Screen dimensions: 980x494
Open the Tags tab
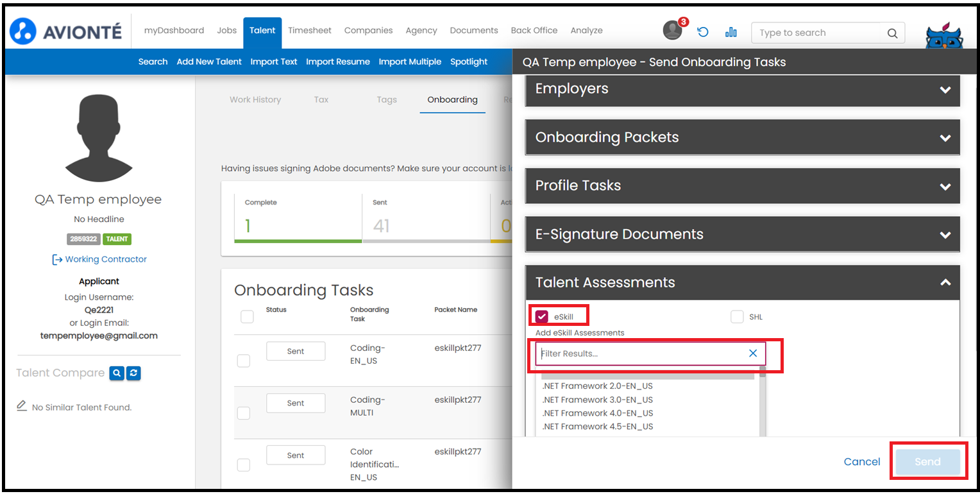(387, 99)
